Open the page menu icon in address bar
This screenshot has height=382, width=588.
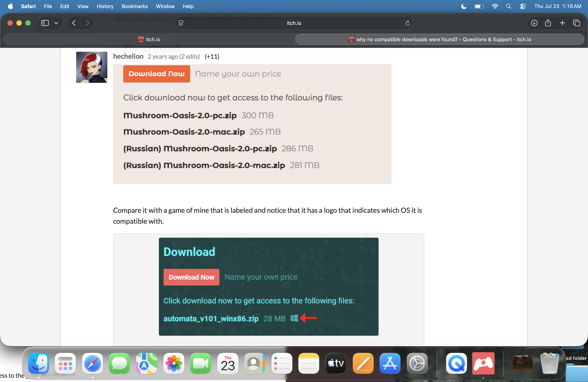pos(181,23)
